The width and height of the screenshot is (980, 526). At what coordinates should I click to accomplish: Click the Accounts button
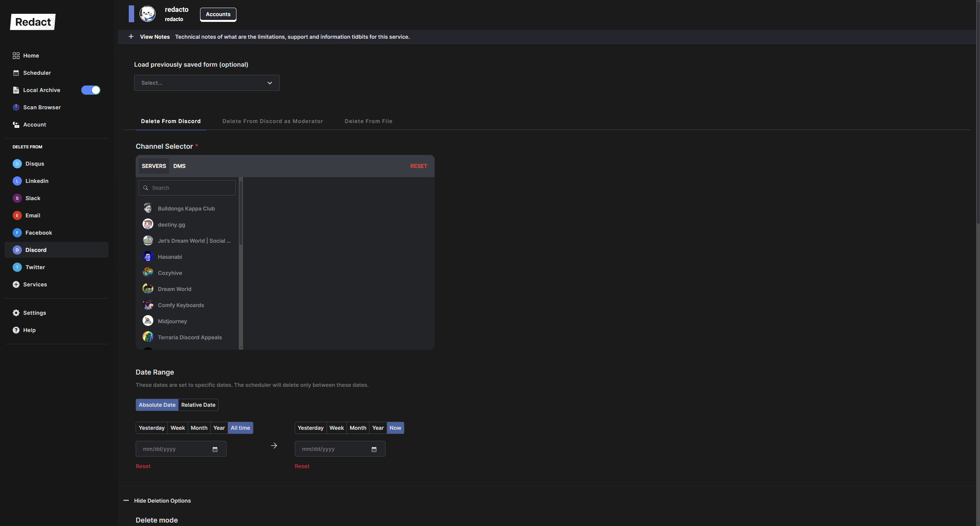218,14
